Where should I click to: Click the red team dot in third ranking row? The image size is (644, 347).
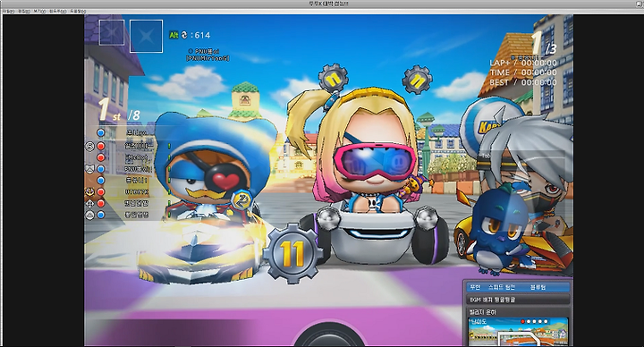(100, 157)
